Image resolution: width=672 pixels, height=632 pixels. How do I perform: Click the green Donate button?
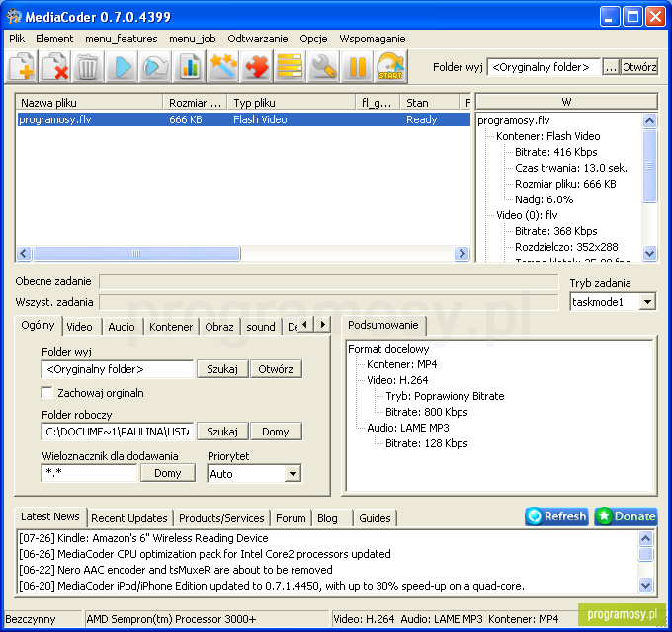click(x=626, y=516)
